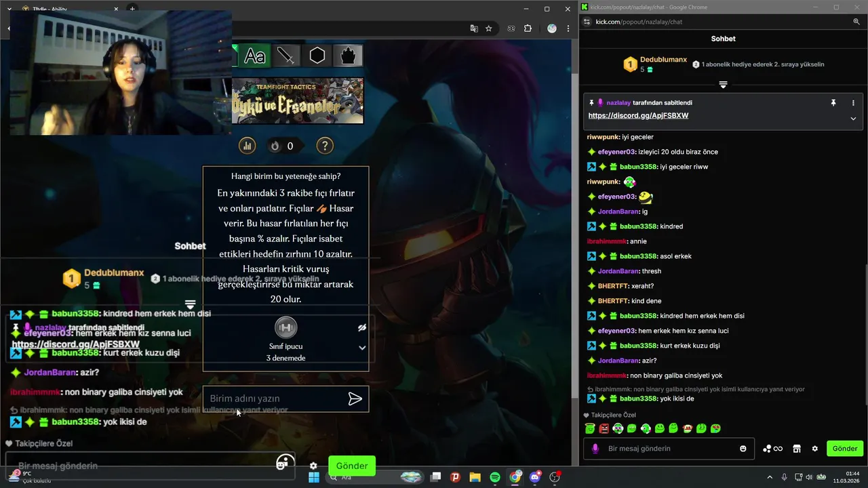Open the question mark help icon

[325, 146]
